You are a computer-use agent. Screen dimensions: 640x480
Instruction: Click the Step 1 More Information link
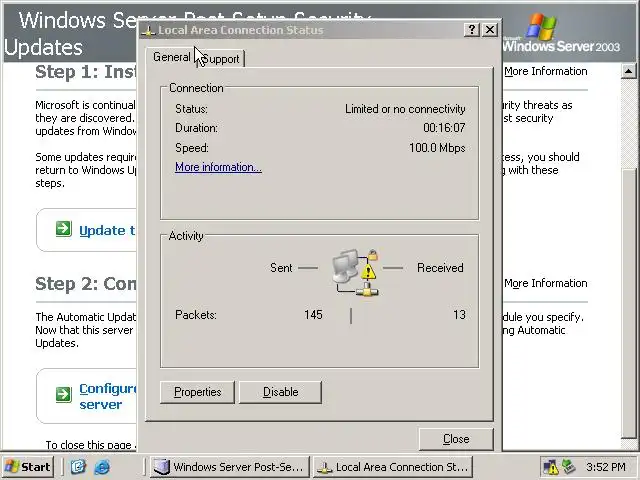[546, 71]
